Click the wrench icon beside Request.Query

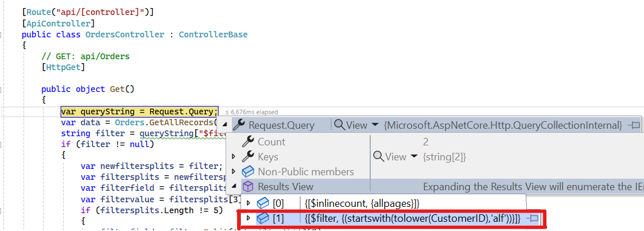point(239,125)
